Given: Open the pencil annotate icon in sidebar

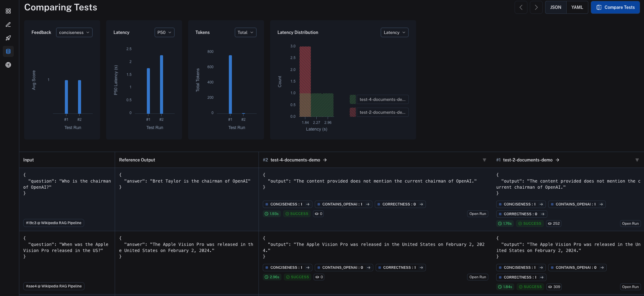Looking at the screenshot, I should (8, 24).
